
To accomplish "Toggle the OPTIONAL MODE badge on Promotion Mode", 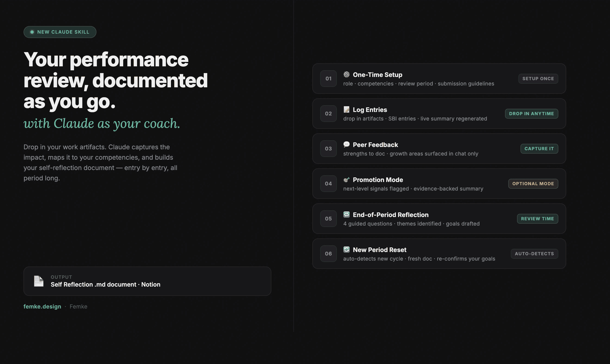I will coord(533,183).
